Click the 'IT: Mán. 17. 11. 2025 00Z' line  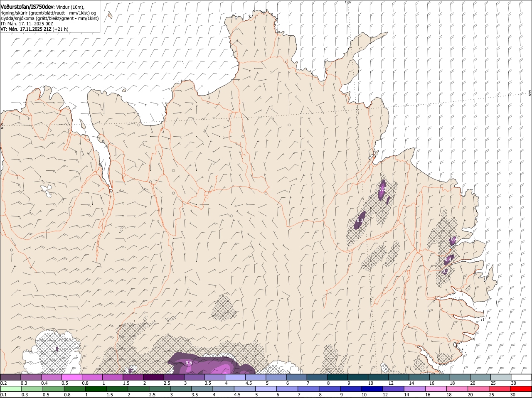click(27, 24)
